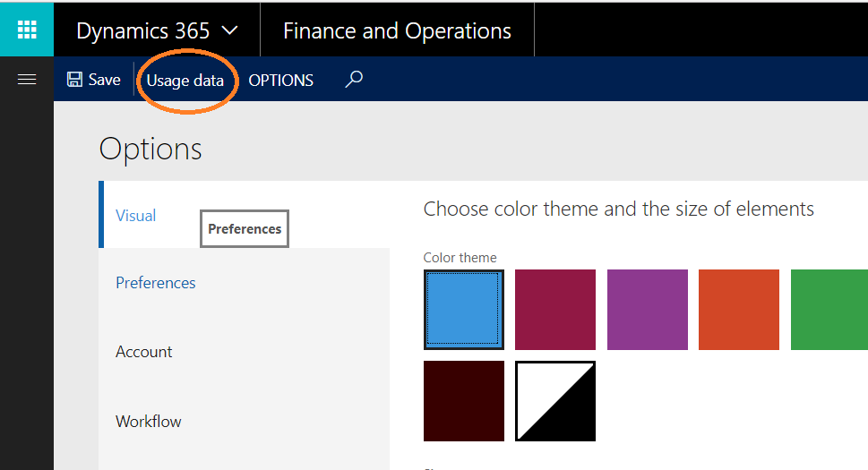Select the blue color theme
Image resolution: width=868 pixels, height=470 pixels.
click(463, 310)
